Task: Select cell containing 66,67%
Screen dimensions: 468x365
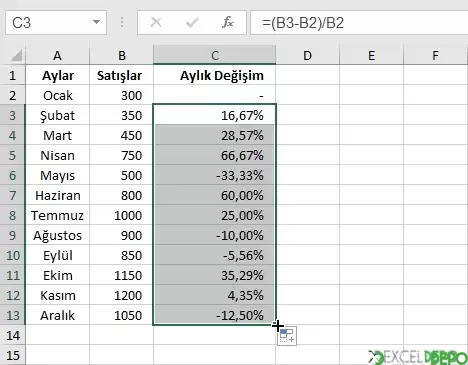Action: click(x=215, y=155)
